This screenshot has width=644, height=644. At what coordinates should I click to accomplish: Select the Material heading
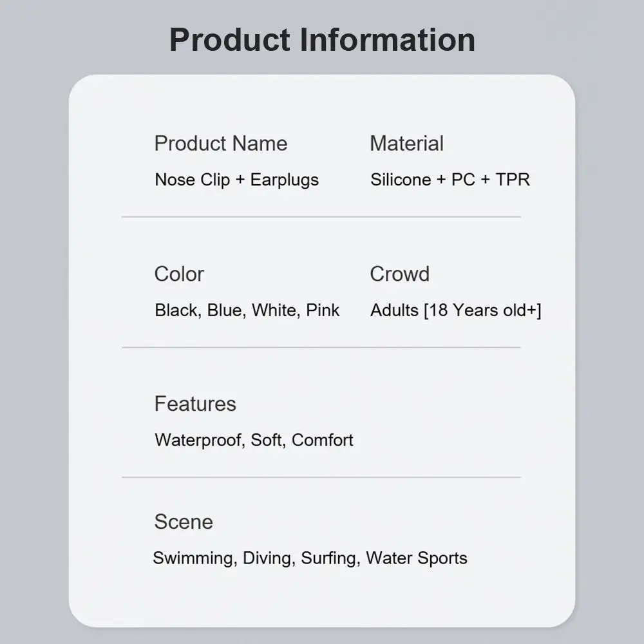(x=406, y=143)
